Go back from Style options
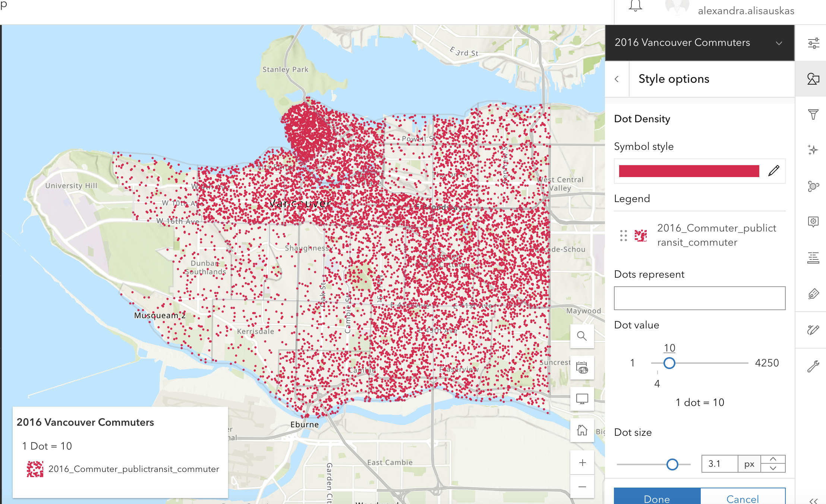Screen dimensions: 826x504 pos(617,79)
